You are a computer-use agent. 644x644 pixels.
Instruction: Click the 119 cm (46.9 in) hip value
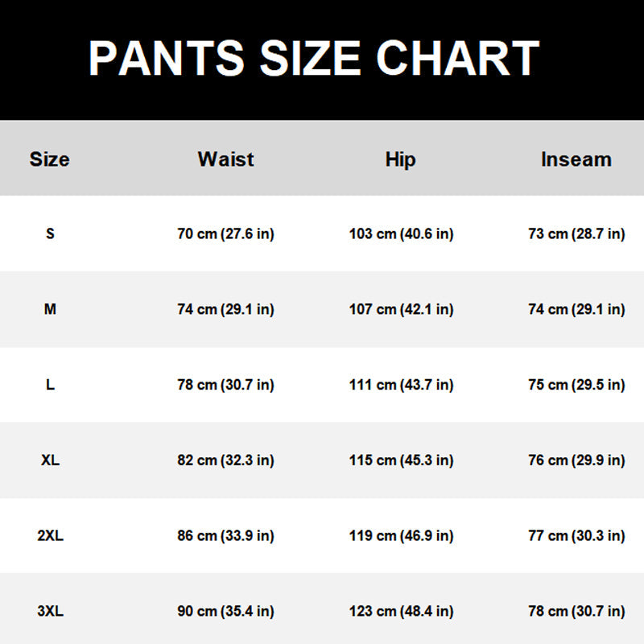(401, 536)
